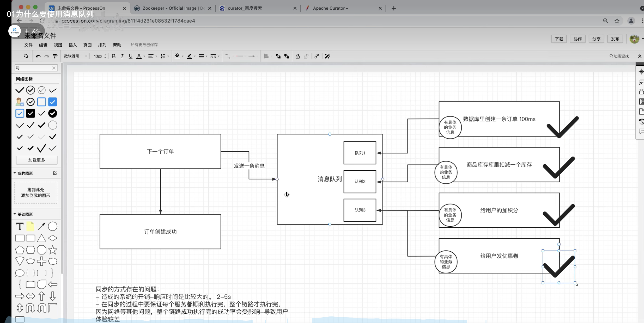This screenshot has height=323, width=644.
Task: Toggle italic formatting
Action: coord(122,56)
